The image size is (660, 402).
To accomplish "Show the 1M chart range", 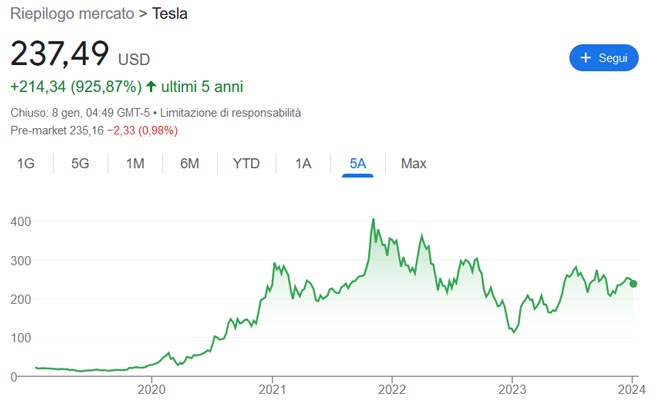I will (x=135, y=163).
